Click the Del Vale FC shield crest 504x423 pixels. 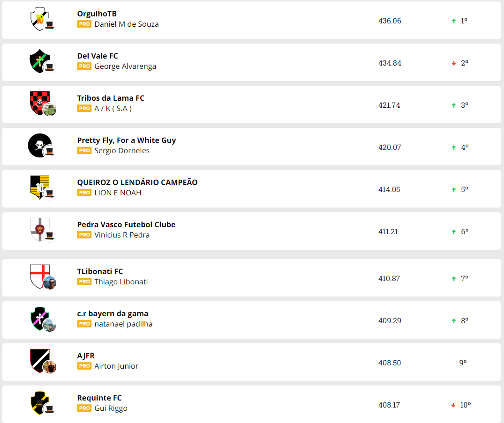pos(39,60)
